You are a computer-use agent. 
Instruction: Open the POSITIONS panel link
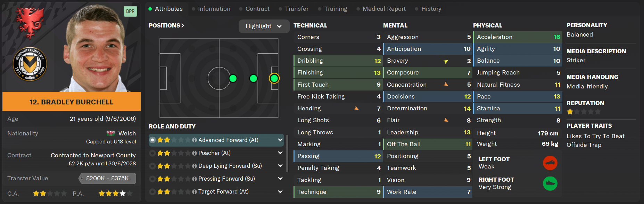tap(166, 25)
